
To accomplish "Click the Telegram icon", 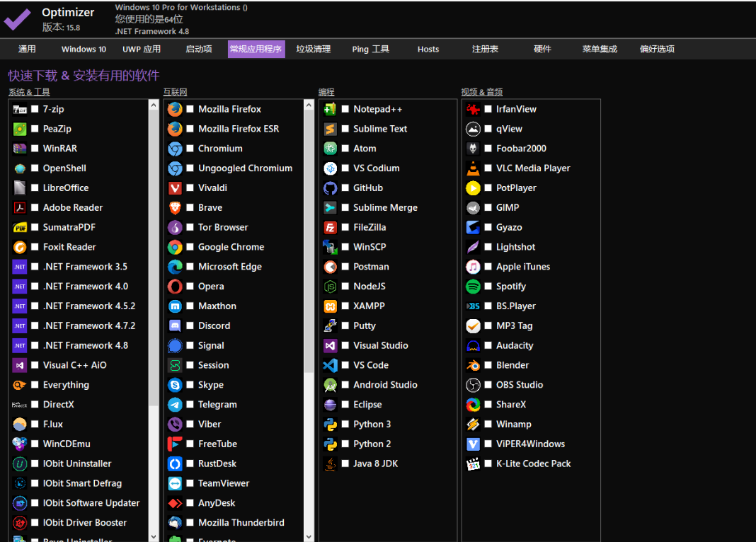I will point(175,405).
